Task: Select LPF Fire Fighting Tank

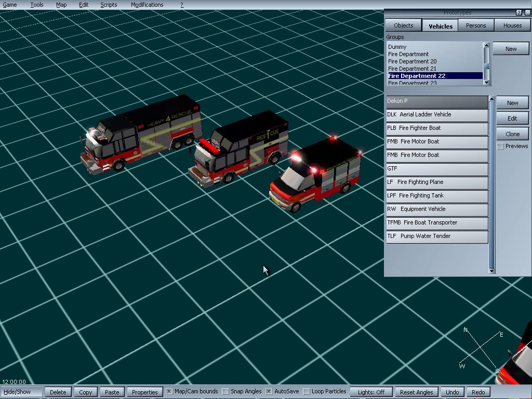Action: [x=437, y=196]
